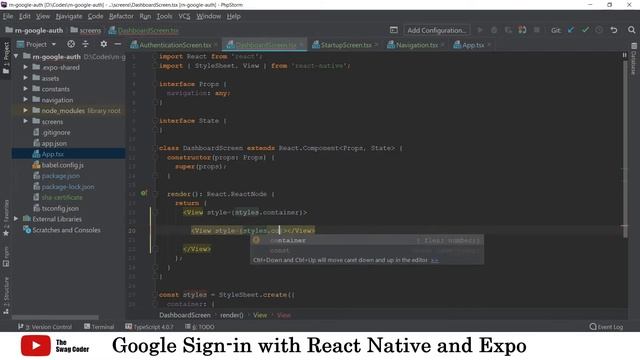Expand the assets folder

(25, 78)
